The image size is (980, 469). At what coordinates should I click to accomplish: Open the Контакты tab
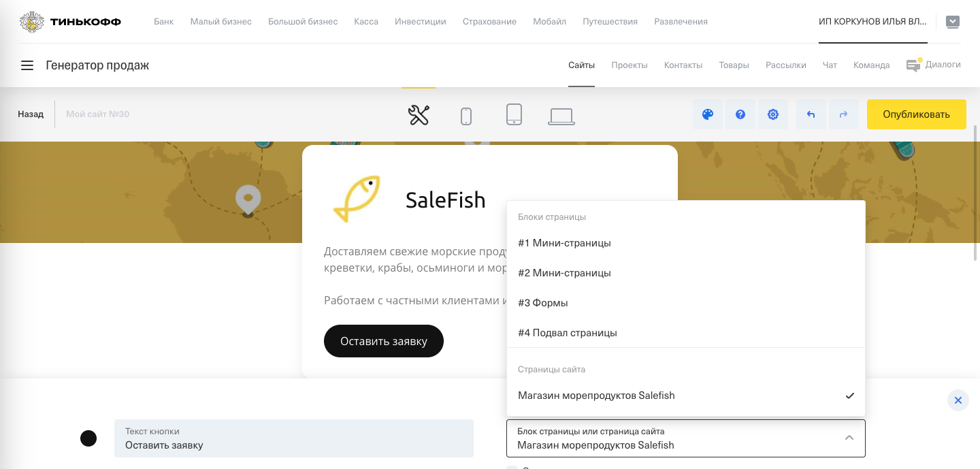point(683,65)
